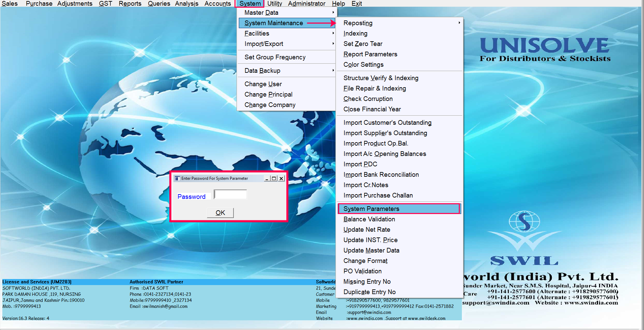Open the Accounts menu
This screenshot has height=330, width=644.
coord(218,3)
